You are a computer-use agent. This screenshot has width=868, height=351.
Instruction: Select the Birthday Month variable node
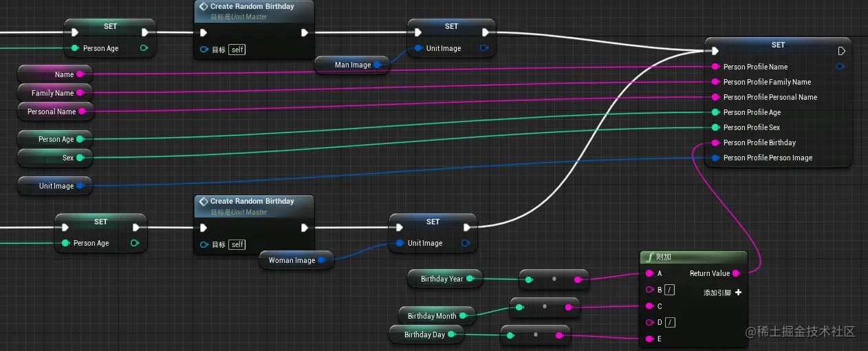437,316
